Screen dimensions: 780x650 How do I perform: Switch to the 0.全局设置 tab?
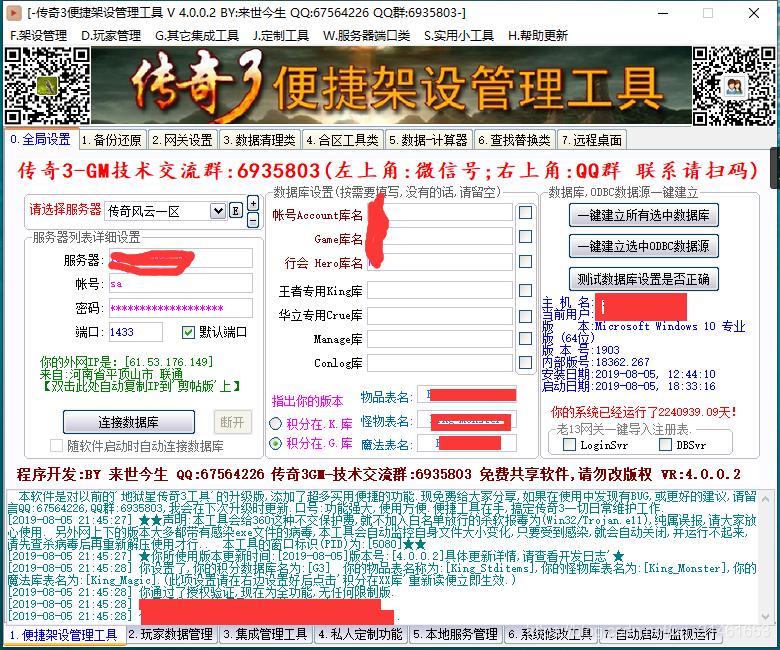pos(40,139)
